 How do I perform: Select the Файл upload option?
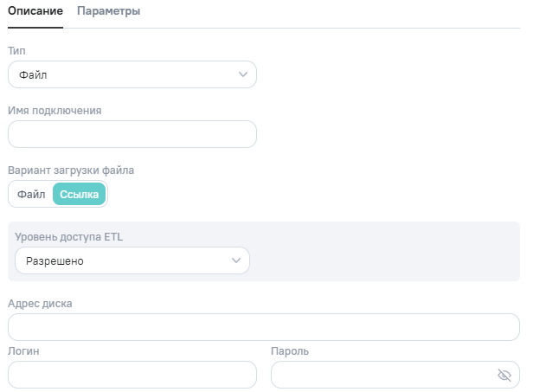pos(31,195)
